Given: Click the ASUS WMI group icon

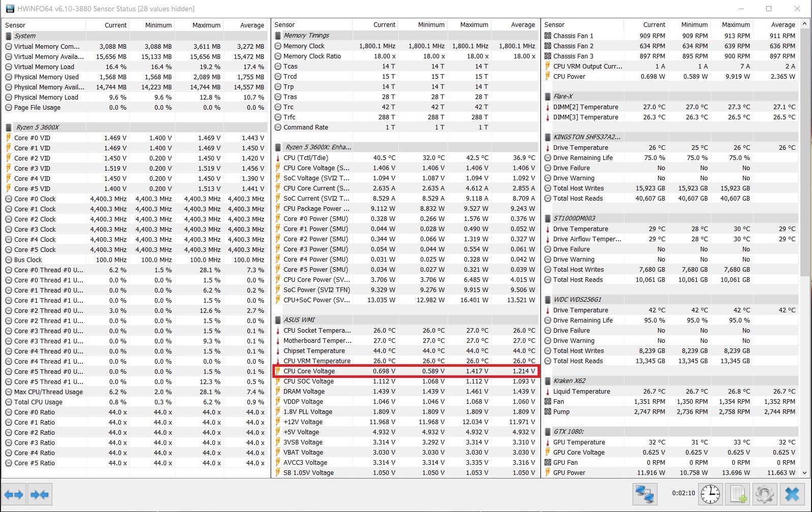Looking at the screenshot, I should (x=278, y=320).
